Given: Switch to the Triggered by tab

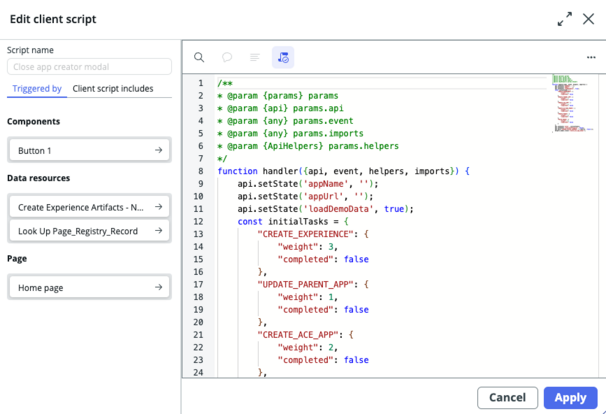Looking at the screenshot, I should [37, 89].
